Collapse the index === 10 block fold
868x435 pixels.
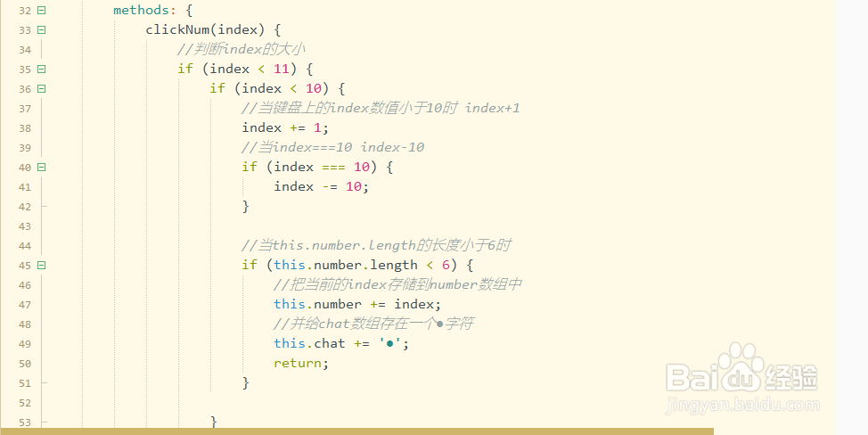(42, 168)
